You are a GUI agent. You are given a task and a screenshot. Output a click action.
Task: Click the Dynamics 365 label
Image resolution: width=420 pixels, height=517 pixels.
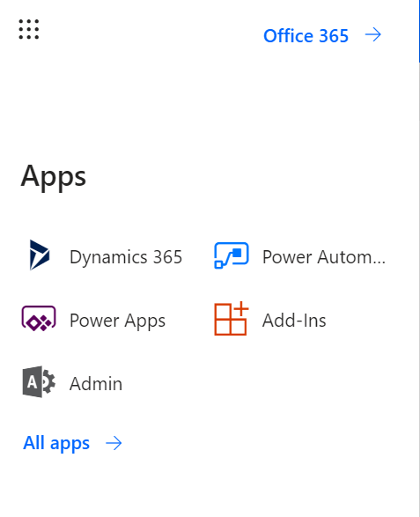click(x=126, y=257)
